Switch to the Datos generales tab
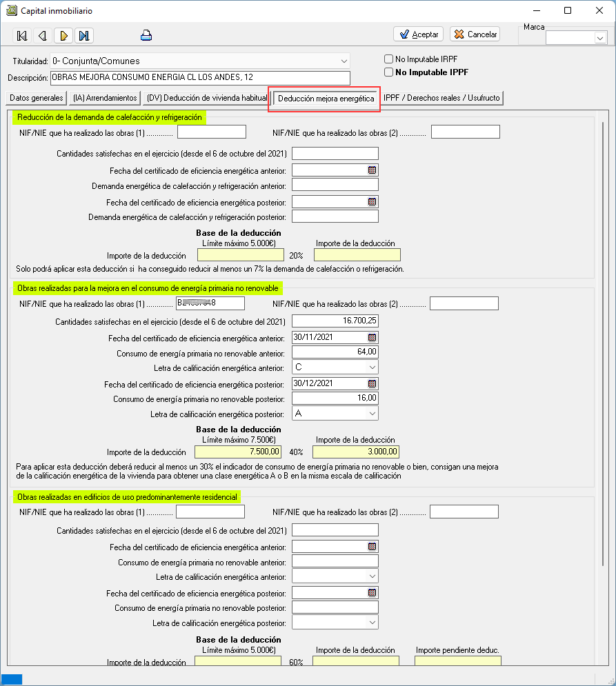Image resolution: width=616 pixels, height=686 pixels. (37, 98)
